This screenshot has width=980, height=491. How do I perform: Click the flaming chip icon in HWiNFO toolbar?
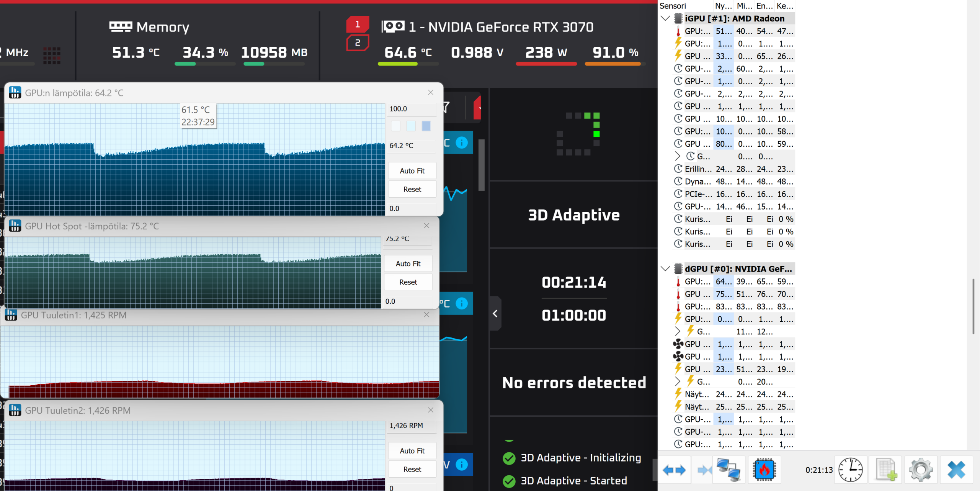(x=764, y=470)
